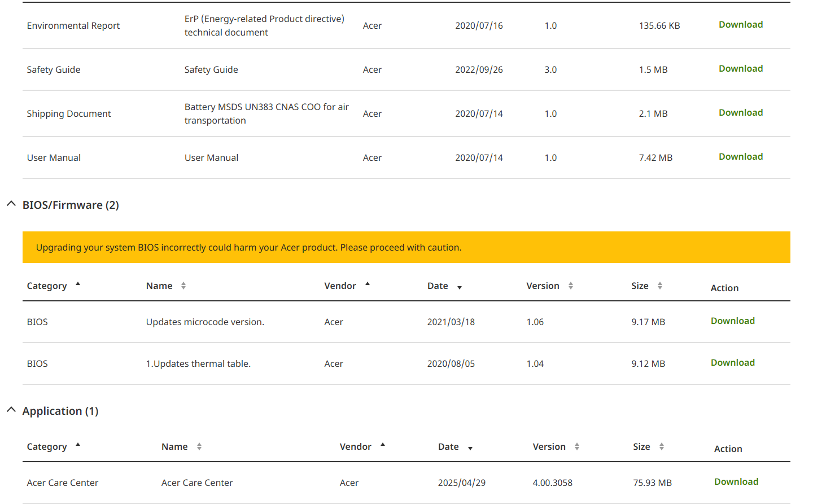Image resolution: width=813 pixels, height=504 pixels.
Task: Select the 2020/08/05 date cell
Action: coord(451,364)
